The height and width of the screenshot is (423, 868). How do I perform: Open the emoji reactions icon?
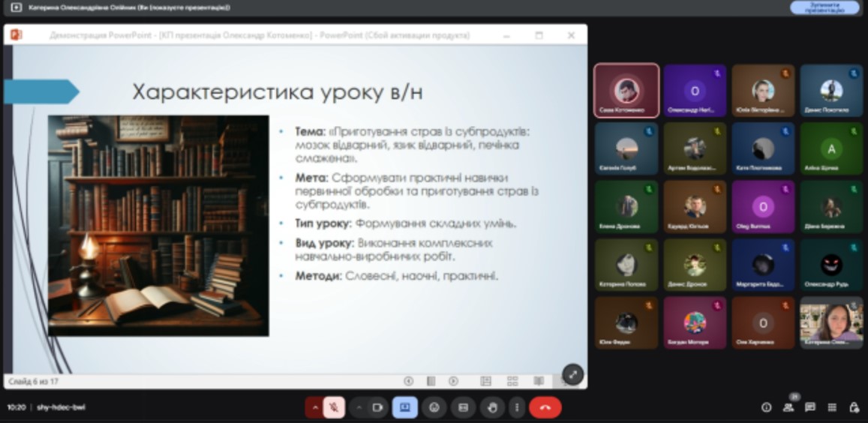coord(434,407)
